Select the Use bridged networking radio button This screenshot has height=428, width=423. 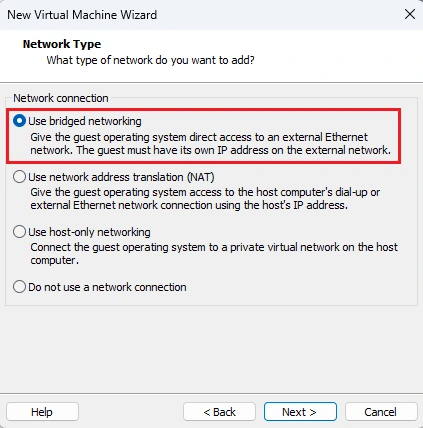[19, 121]
